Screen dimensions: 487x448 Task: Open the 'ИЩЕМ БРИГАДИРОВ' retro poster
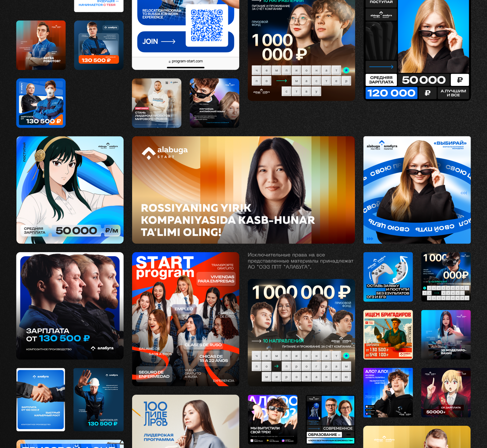coord(388,334)
